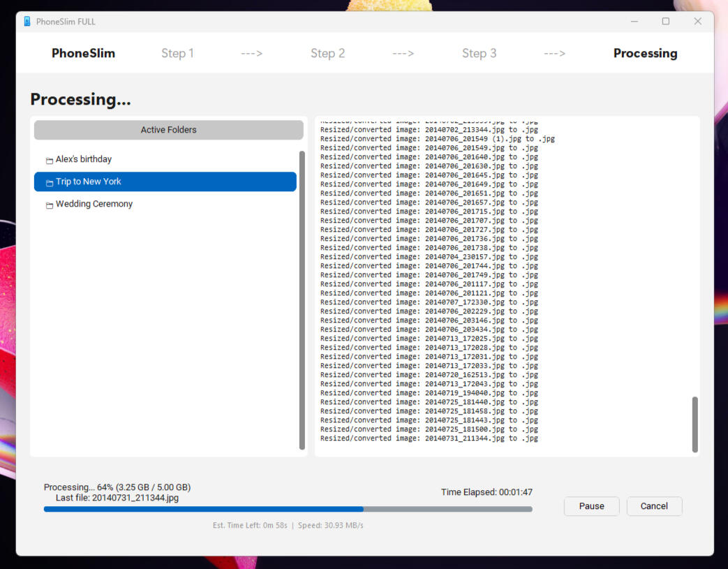
Task: Open the Processing tab
Action: coord(646,54)
